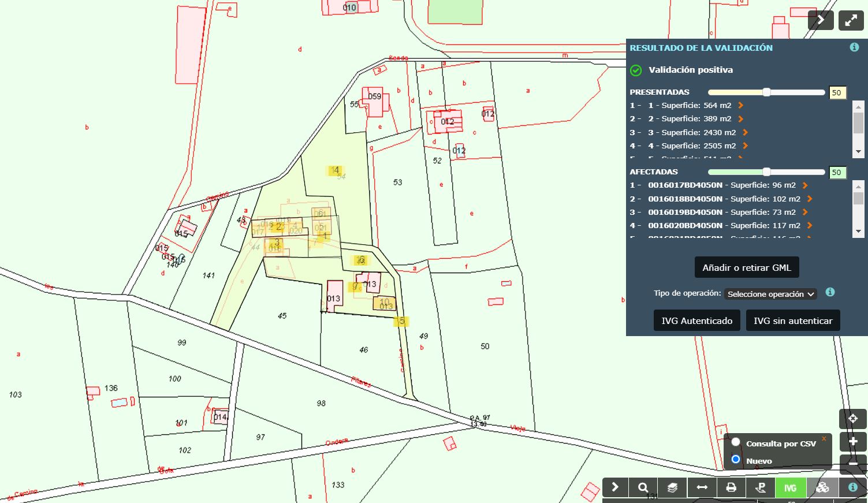Expand presented parcel 3 (2430 m2) arrow
Image resolution: width=868 pixels, height=503 pixels.
745,132
